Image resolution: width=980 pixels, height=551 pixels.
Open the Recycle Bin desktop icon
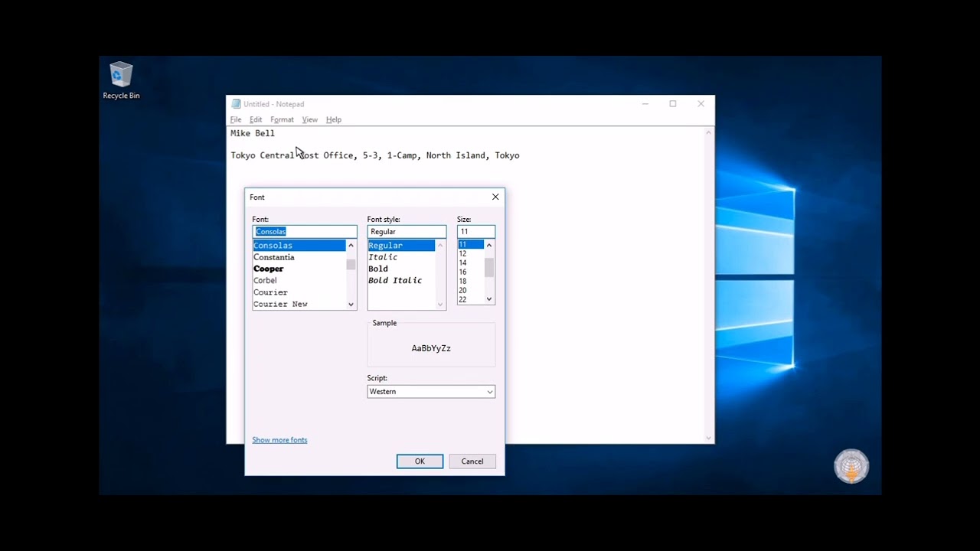tap(121, 80)
